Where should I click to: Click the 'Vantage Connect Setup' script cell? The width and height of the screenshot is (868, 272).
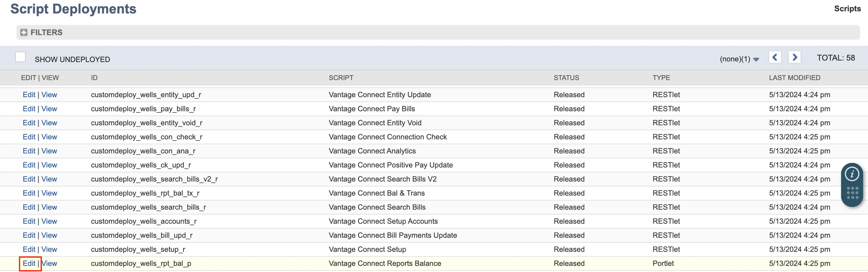[x=367, y=250]
